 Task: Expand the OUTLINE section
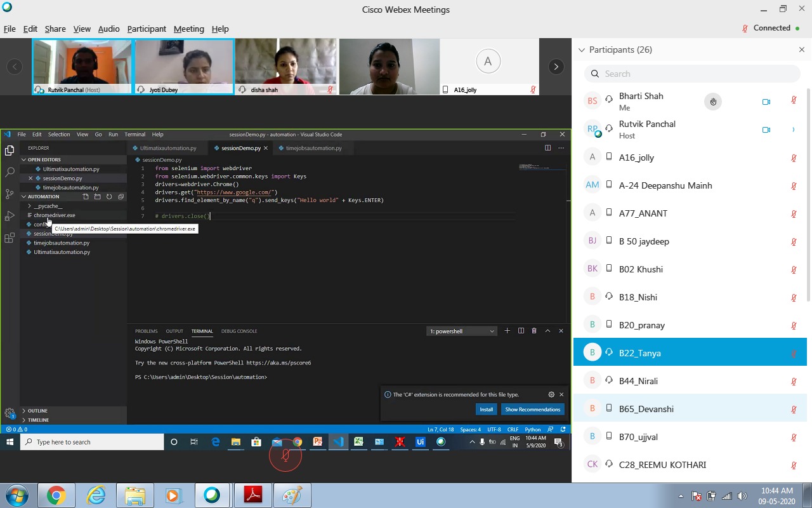point(37,411)
